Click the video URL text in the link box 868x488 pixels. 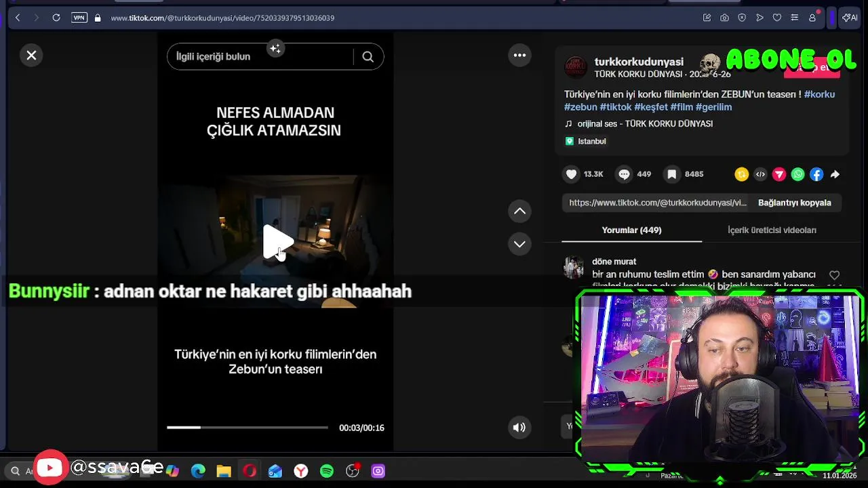(657, 203)
